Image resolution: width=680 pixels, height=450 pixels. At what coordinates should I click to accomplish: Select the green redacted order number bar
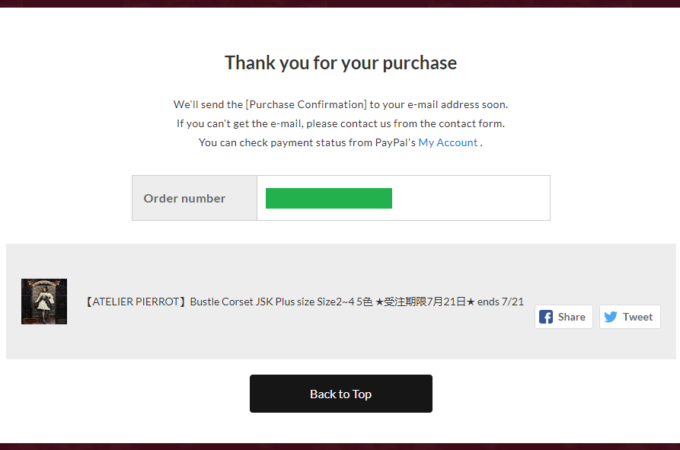click(328, 198)
